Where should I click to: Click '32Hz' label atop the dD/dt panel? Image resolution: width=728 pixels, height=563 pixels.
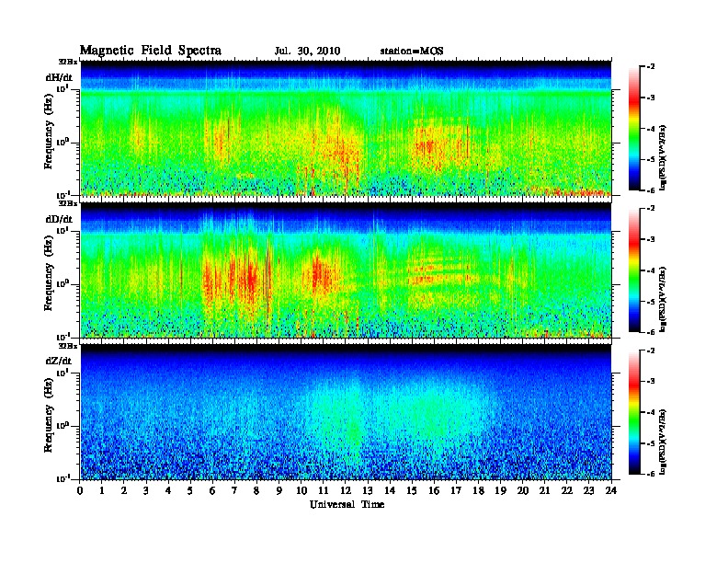click(x=68, y=203)
